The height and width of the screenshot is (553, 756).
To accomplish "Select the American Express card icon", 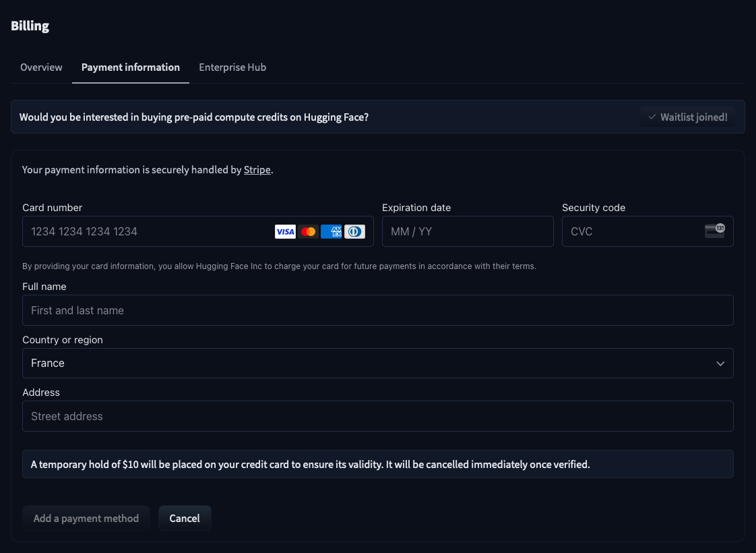I will [x=332, y=231].
